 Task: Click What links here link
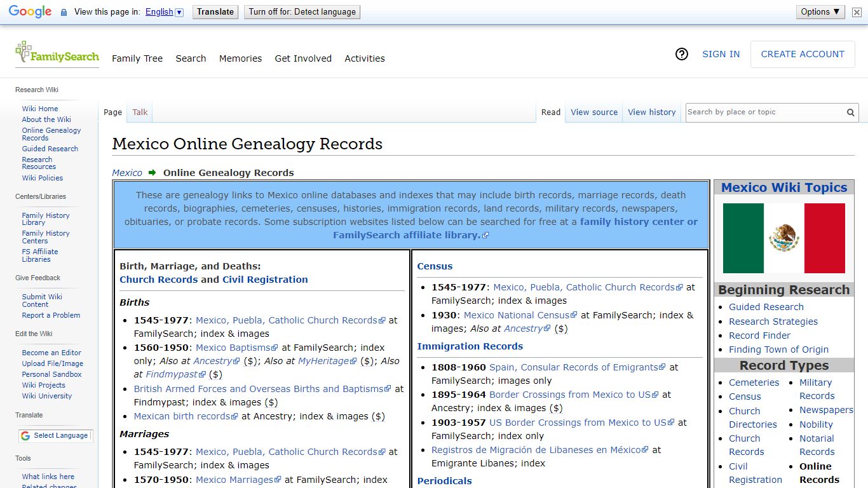(48, 477)
